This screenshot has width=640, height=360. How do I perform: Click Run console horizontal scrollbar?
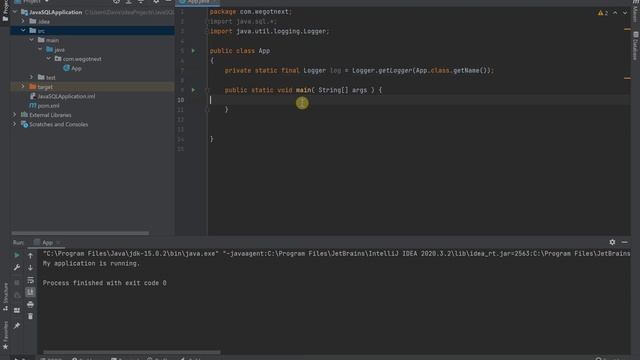click(x=132, y=352)
